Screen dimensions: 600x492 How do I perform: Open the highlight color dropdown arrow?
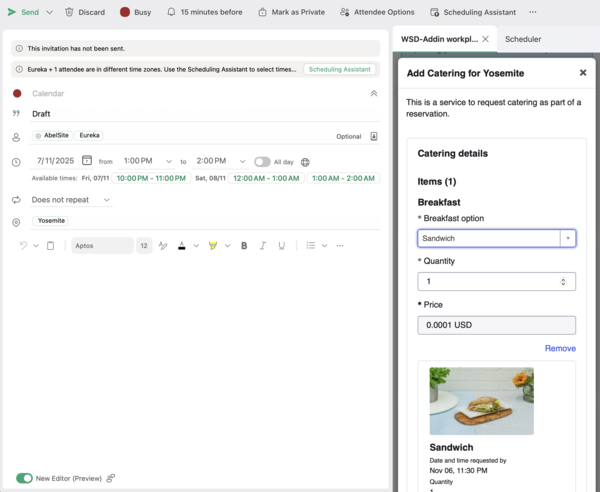pyautogui.click(x=228, y=246)
